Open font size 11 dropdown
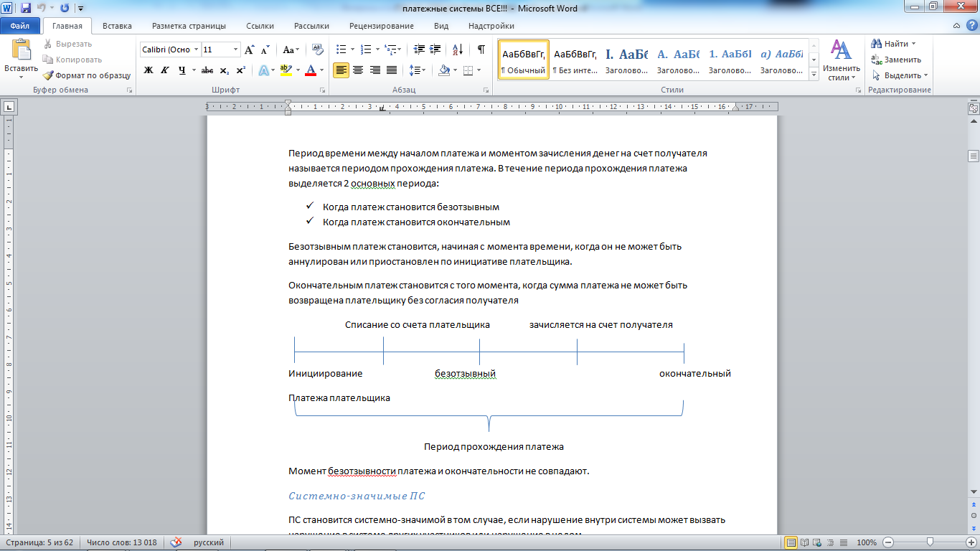Viewport: 980px width, 551px height. (x=236, y=50)
